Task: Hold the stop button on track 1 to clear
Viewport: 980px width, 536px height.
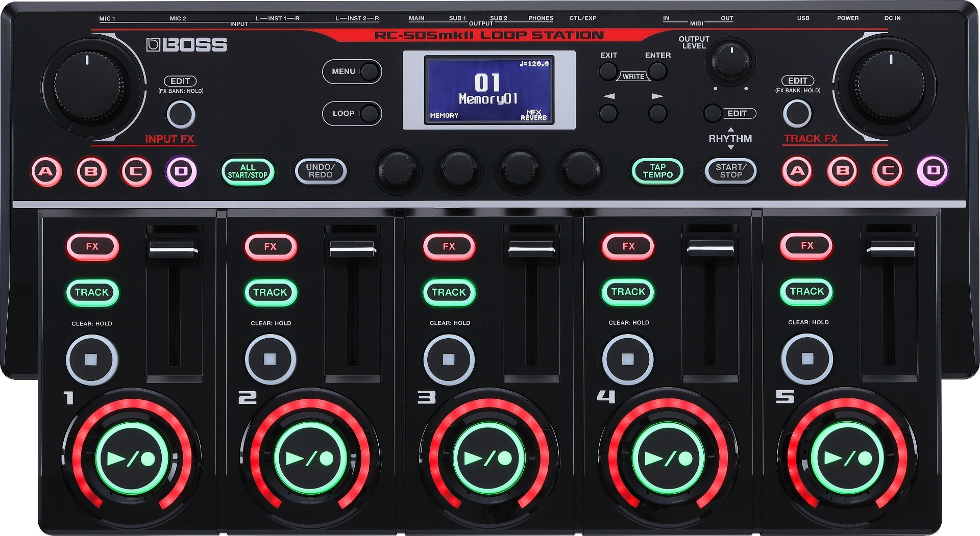Action: click(91, 359)
